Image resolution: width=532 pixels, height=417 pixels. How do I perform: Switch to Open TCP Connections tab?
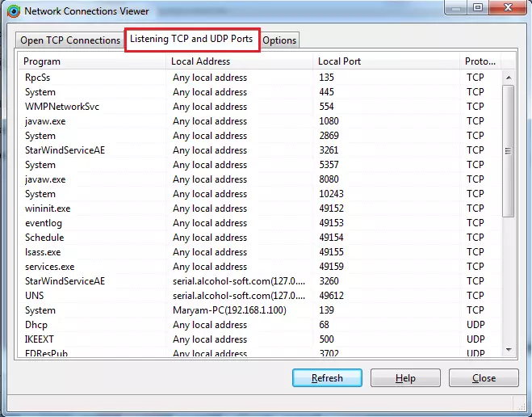tap(70, 40)
